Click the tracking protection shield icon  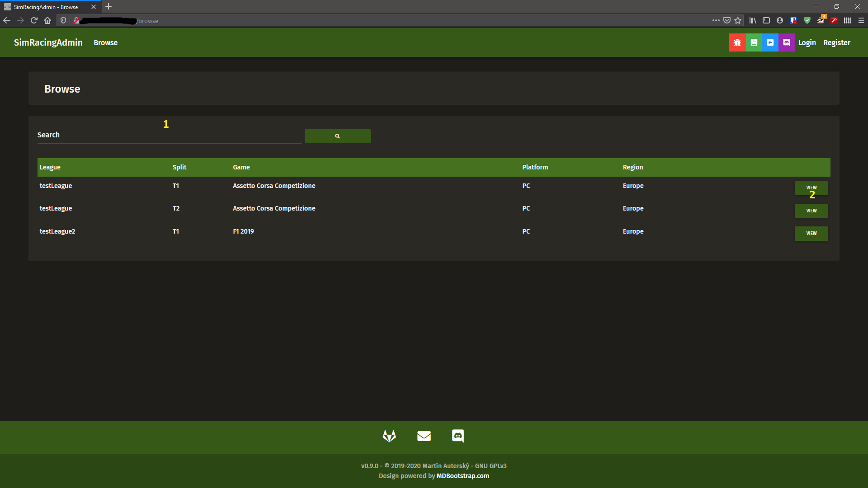pyautogui.click(x=63, y=20)
